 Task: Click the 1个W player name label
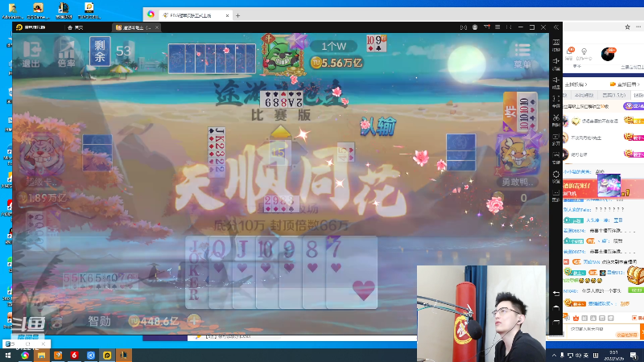[x=333, y=47]
